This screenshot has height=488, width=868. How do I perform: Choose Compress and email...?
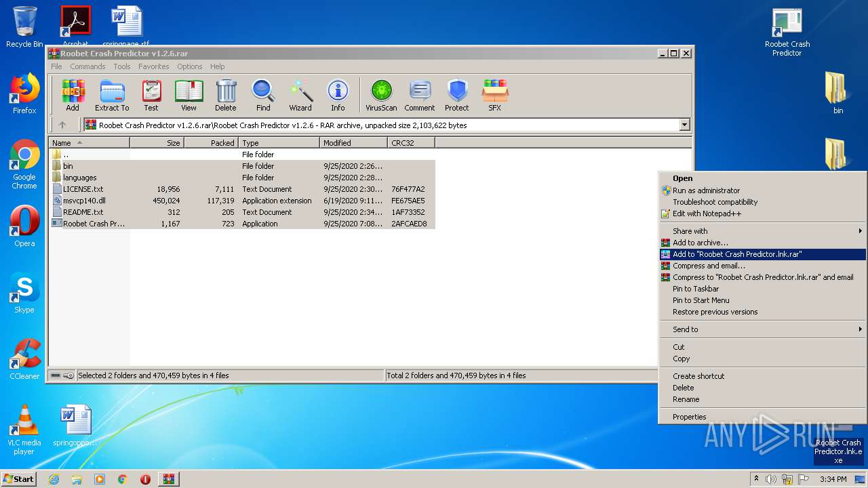pos(763,266)
